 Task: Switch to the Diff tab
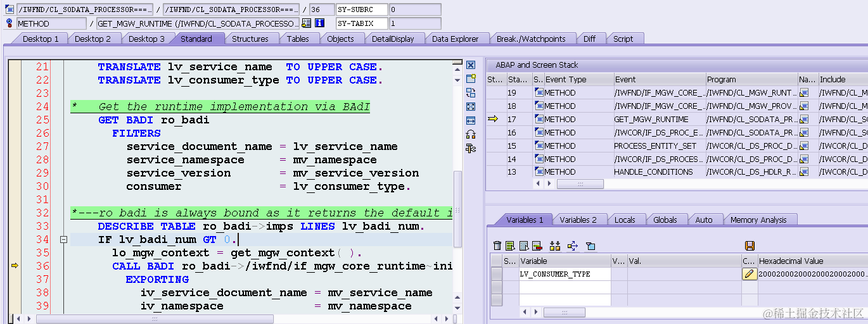589,39
